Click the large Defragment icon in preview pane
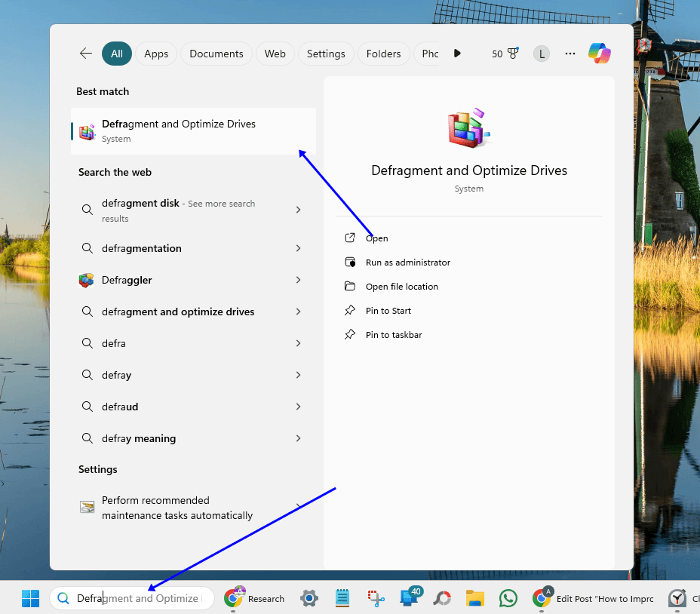700x614 pixels. (x=468, y=127)
